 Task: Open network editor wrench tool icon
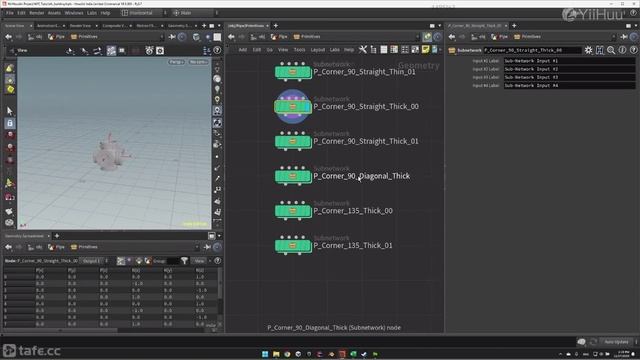pos(362,49)
